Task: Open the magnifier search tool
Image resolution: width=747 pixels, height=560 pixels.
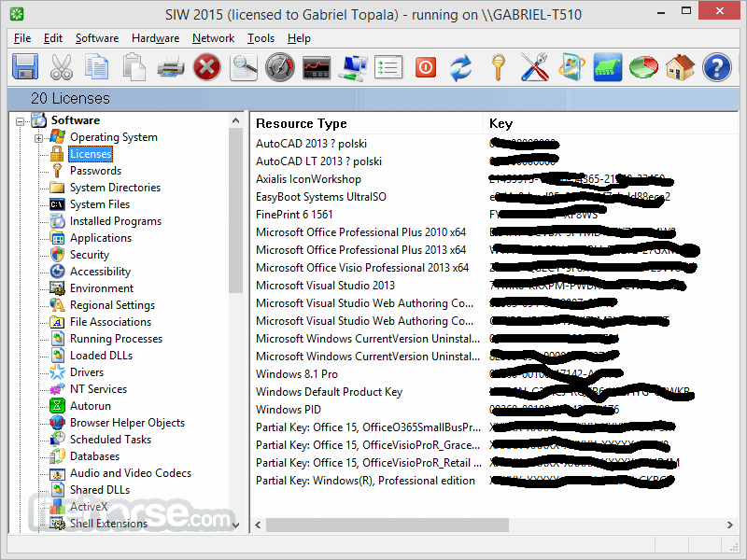Action: (x=244, y=66)
